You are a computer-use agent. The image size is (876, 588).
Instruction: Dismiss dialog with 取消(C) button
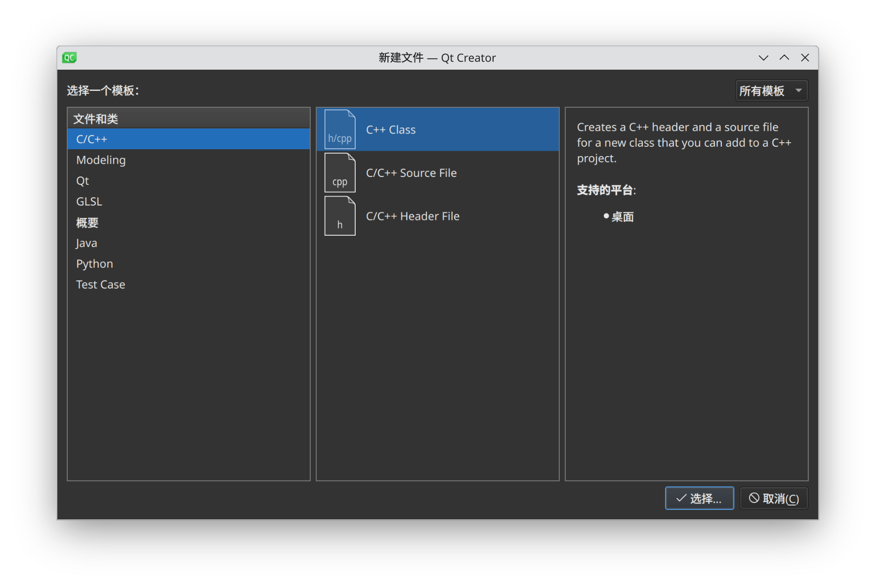click(774, 498)
